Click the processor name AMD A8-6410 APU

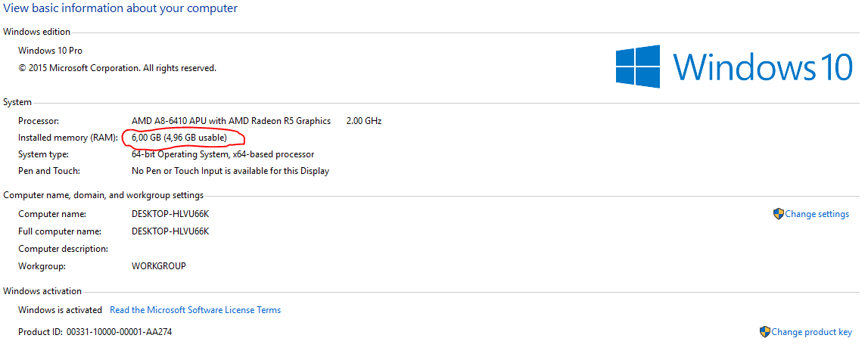231,121
